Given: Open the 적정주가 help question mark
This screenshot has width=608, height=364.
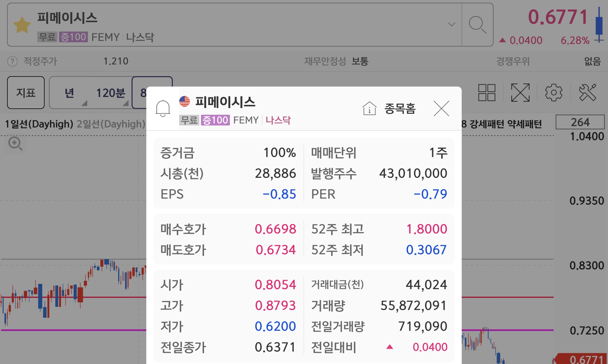Looking at the screenshot, I should click(x=12, y=61).
